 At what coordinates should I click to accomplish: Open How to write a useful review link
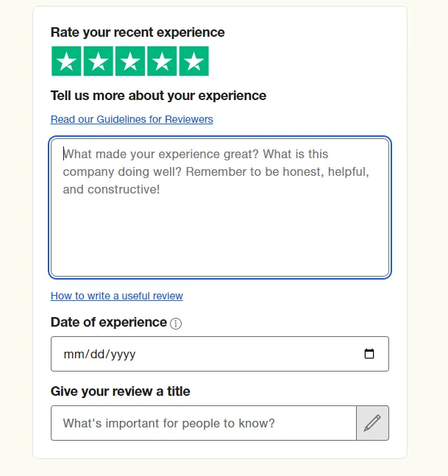[117, 296]
